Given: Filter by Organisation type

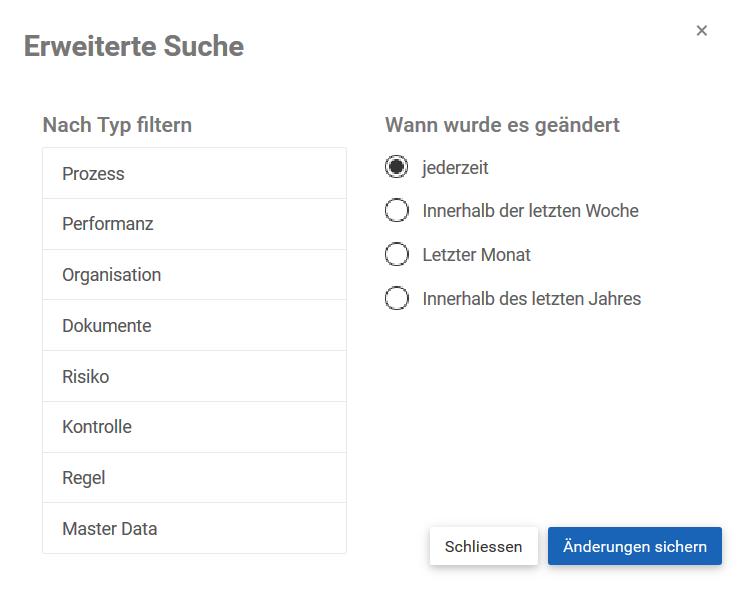Looking at the screenshot, I should click(194, 275).
